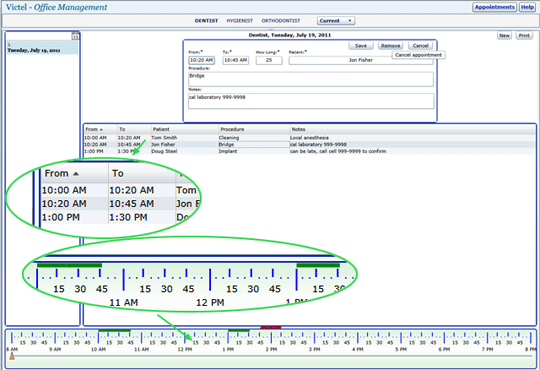Click the 12 PM label on timeline
Viewport: 540px width, 370px height.
(185, 349)
